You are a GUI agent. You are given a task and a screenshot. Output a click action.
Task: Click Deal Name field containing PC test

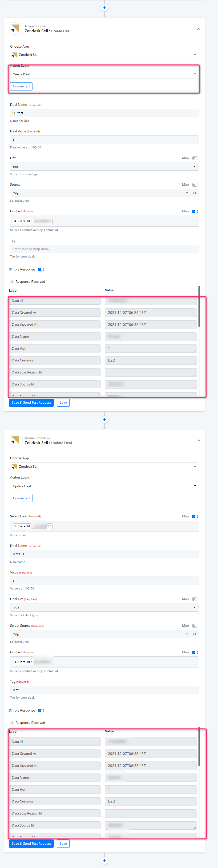105,113
